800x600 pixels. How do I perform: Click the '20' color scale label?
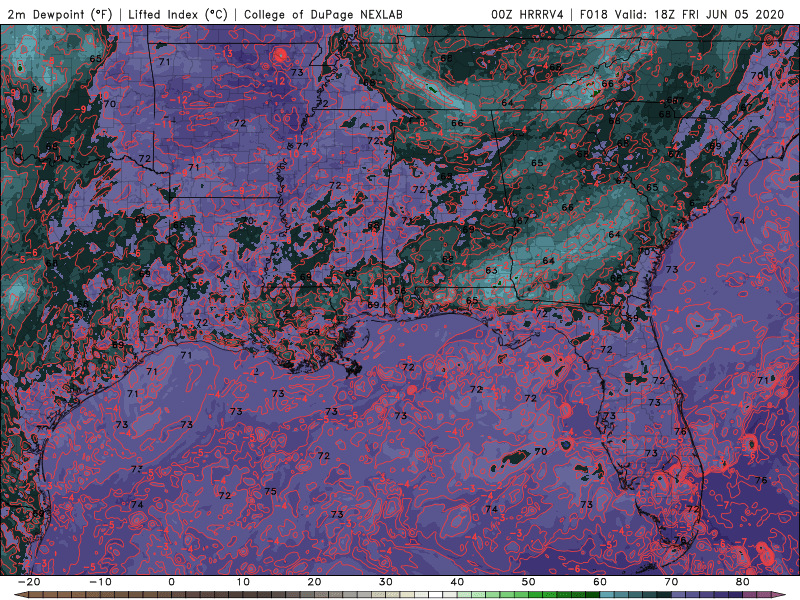point(314,582)
